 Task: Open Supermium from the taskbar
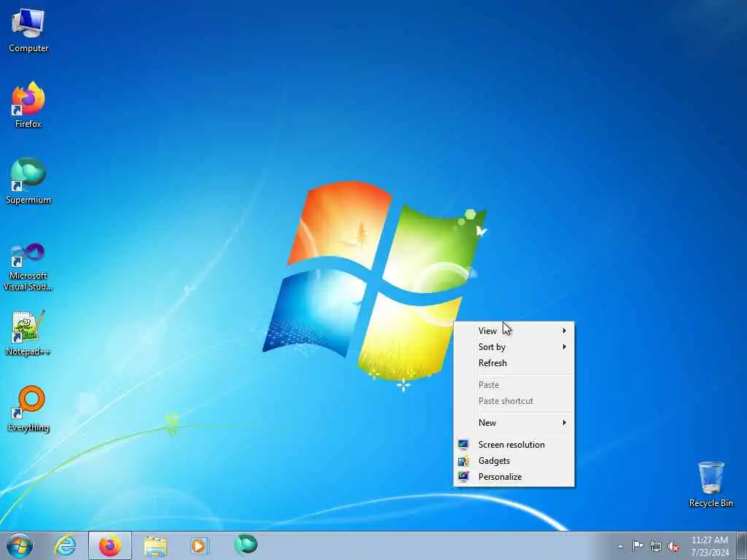coord(246,545)
